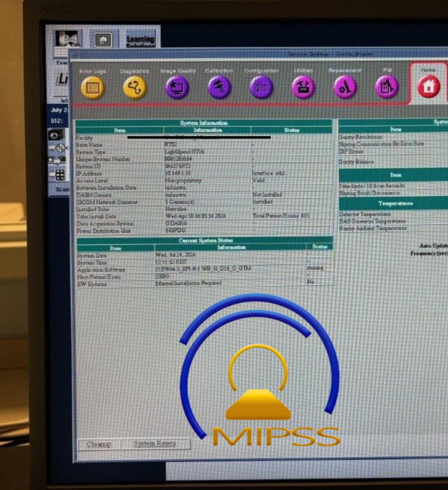Select the IP Address row label
The image size is (448, 490).
pyautogui.click(x=89, y=174)
